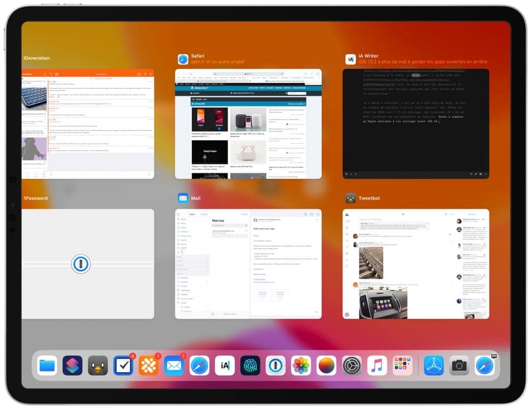Switch to the 1Password app card
The width and height of the screenshot is (532, 410).
(88, 264)
